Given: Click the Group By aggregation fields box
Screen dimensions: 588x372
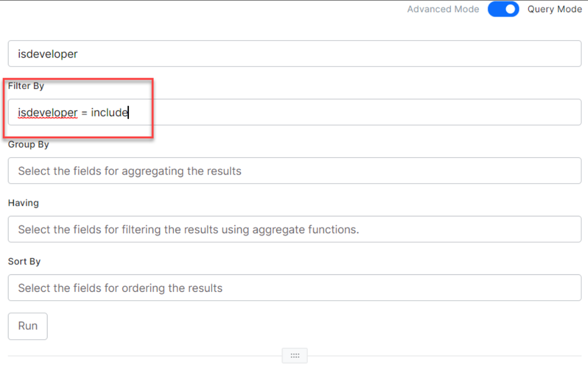Looking at the screenshot, I should (295, 171).
